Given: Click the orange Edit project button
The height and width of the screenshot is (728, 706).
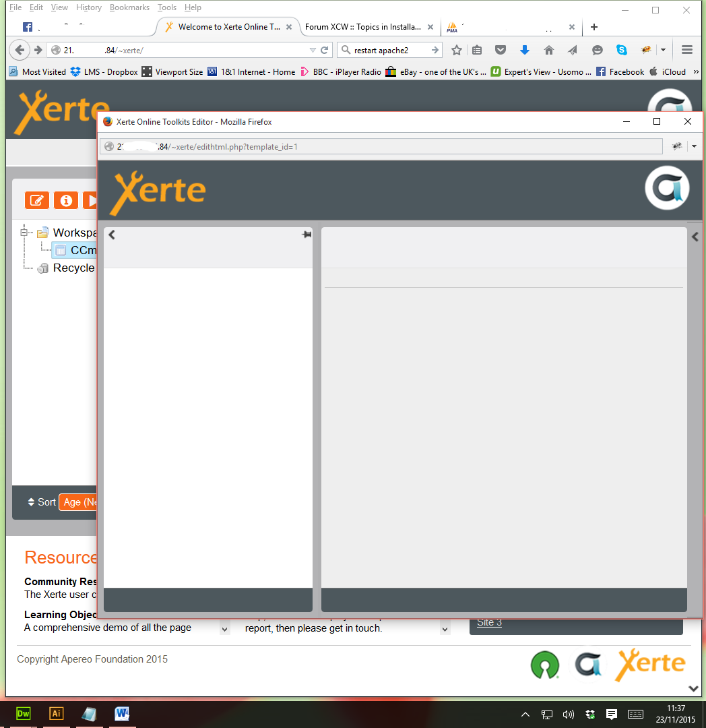Looking at the screenshot, I should coord(36,200).
